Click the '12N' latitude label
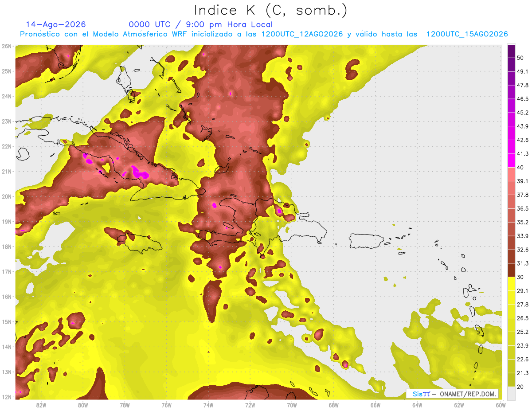 7,397
